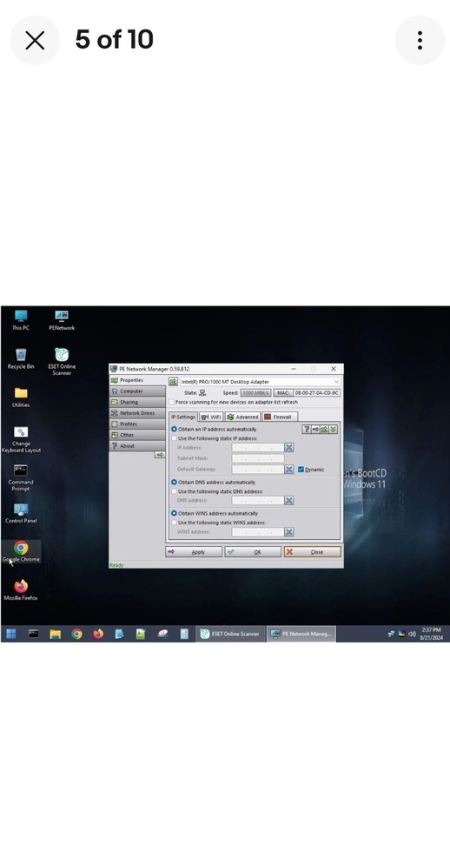
Task: Open Firefox from the taskbar
Action: tap(98, 634)
